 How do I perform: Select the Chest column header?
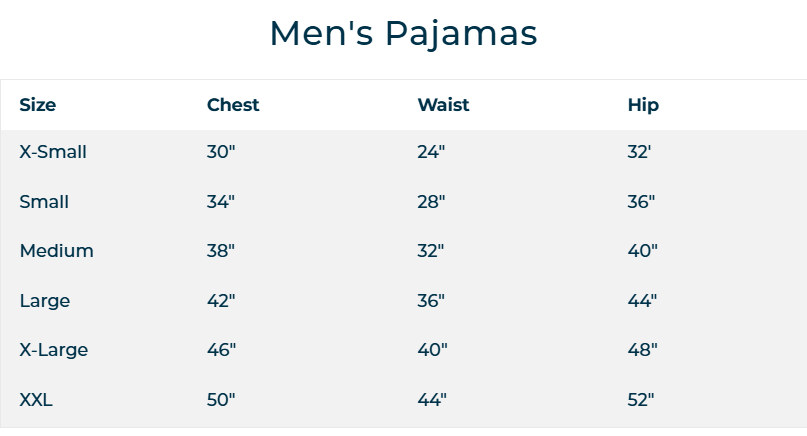233,105
